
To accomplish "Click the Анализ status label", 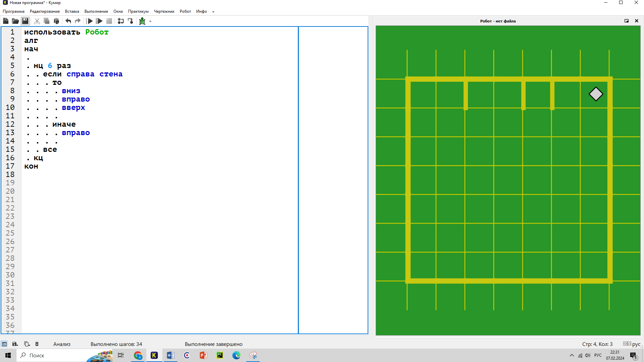I will [62, 344].
